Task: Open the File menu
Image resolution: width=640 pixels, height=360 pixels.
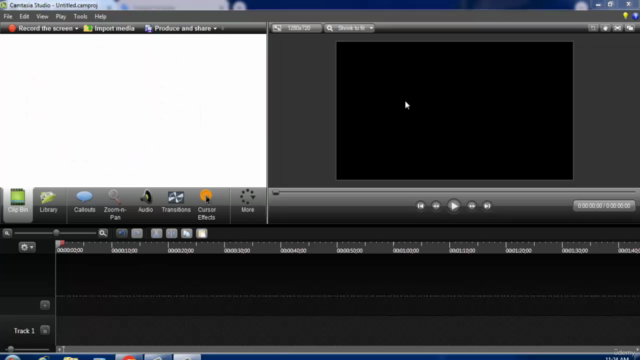Action: coord(8,16)
